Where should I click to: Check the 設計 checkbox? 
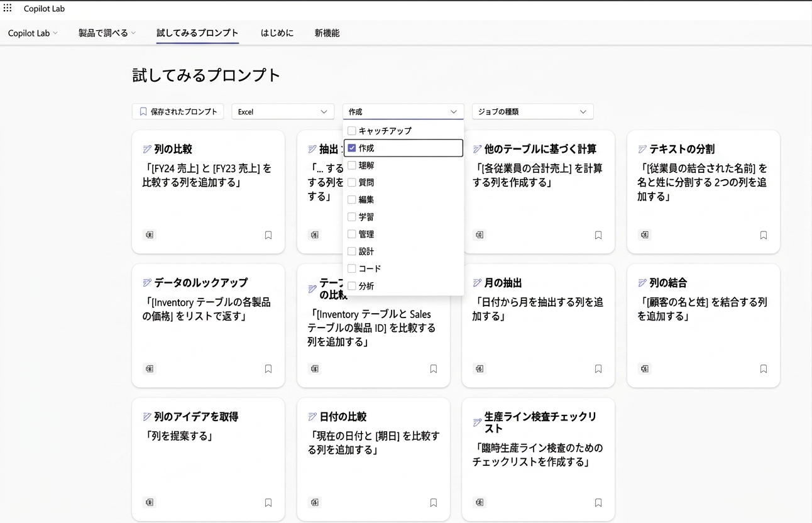tap(352, 251)
